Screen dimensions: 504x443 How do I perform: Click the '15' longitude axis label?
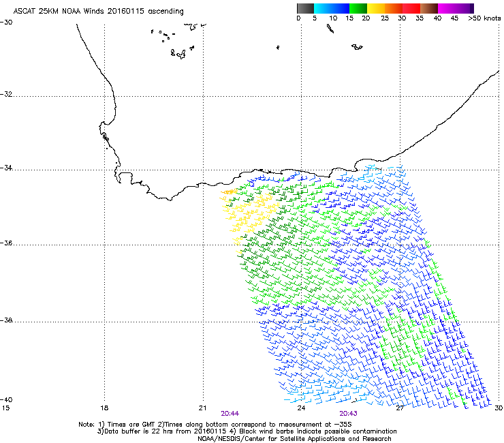5,408
